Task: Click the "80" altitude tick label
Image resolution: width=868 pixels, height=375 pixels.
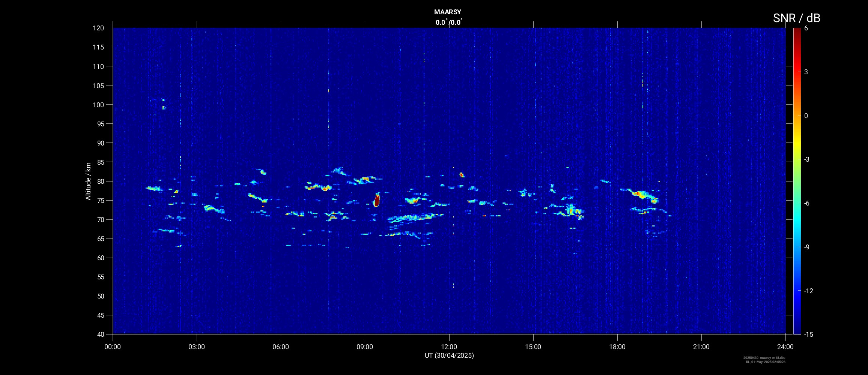Action: [x=100, y=181]
